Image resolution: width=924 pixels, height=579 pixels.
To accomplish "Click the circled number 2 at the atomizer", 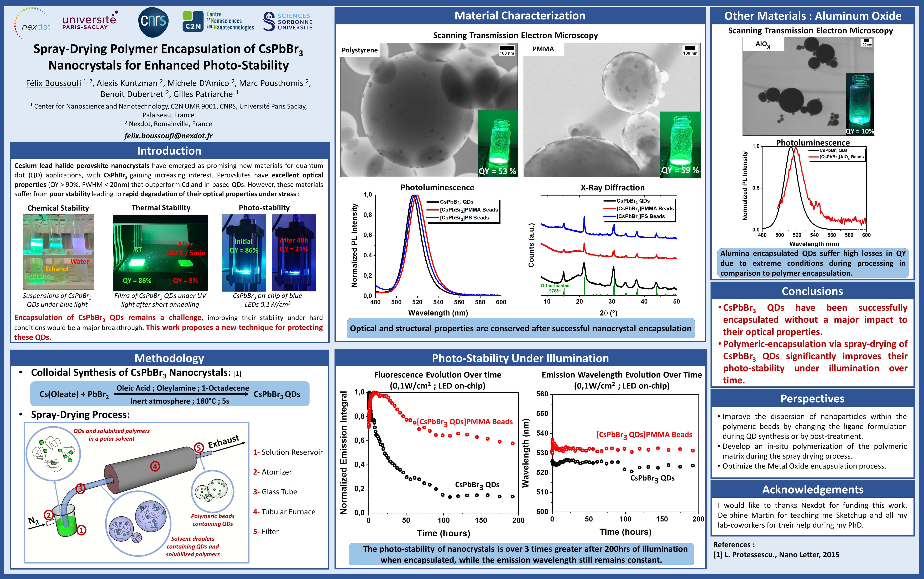I will pyautogui.click(x=48, y=515).
